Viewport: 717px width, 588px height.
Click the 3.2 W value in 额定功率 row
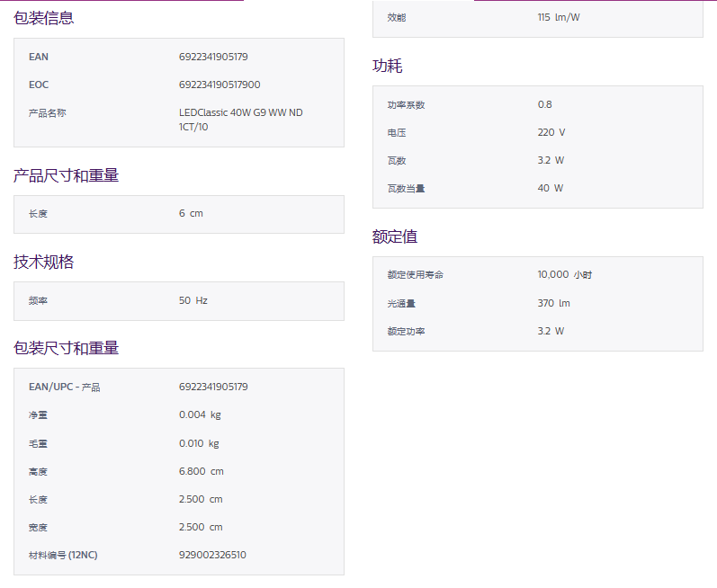(551, 331)
